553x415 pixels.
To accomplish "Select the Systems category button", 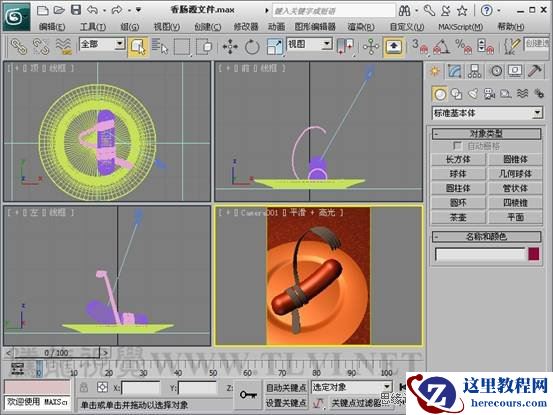I will 539,94.
